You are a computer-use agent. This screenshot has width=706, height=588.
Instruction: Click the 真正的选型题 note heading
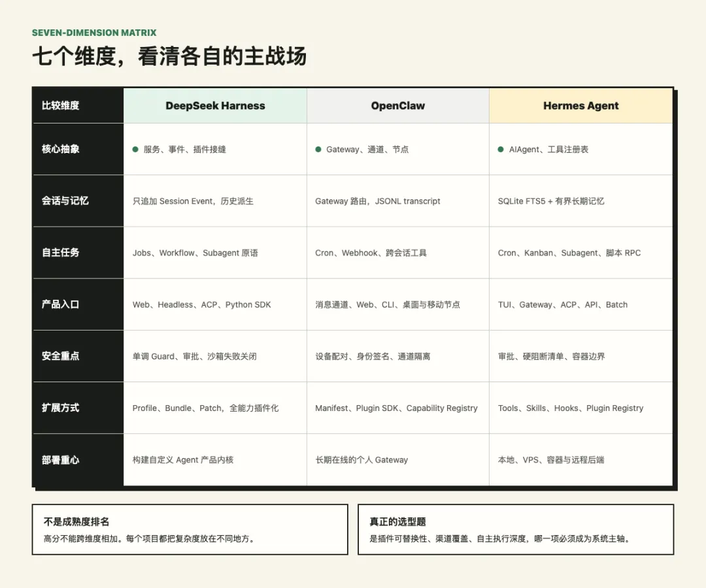(x=397, y=522)
